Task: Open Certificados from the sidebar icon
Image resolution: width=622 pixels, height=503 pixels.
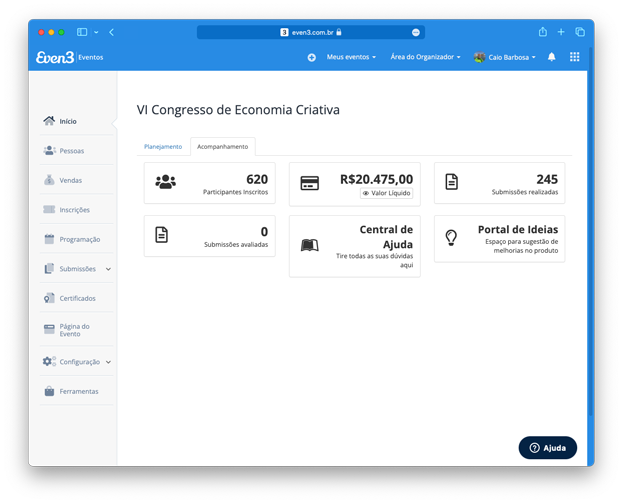Action: pos(49,298)
